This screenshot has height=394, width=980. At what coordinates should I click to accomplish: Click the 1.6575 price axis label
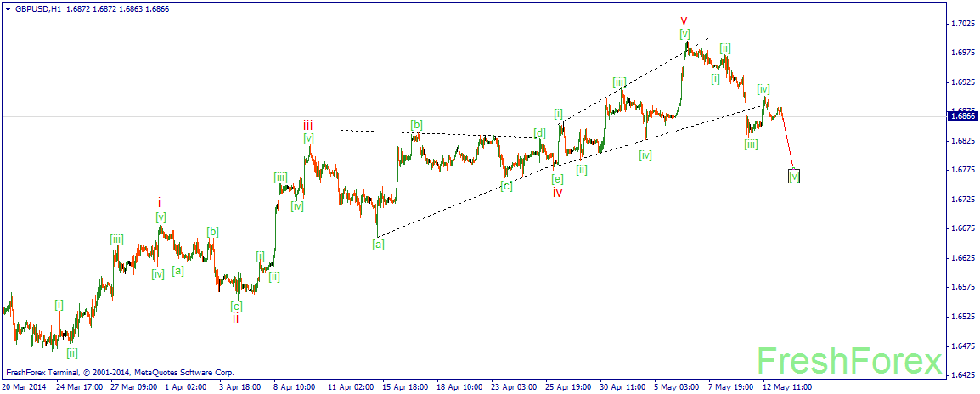(962, 287)
